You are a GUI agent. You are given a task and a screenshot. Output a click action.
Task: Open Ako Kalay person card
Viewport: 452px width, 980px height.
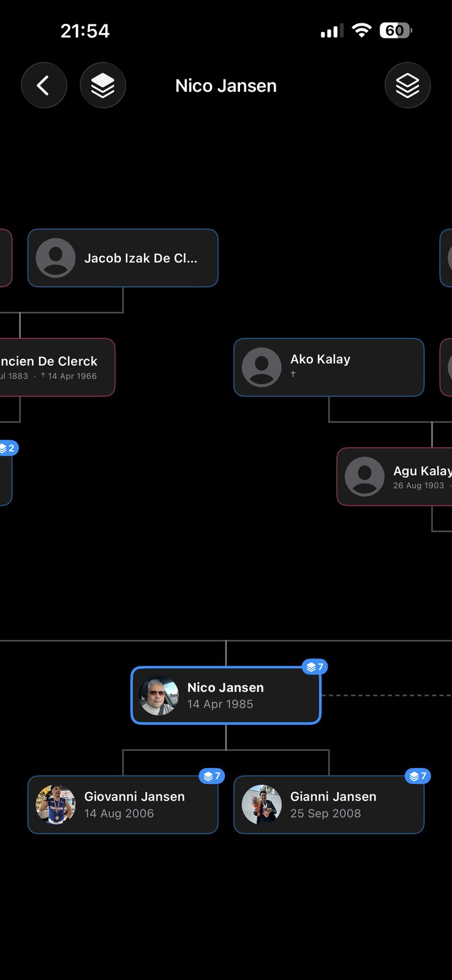(x=329, y=367)
